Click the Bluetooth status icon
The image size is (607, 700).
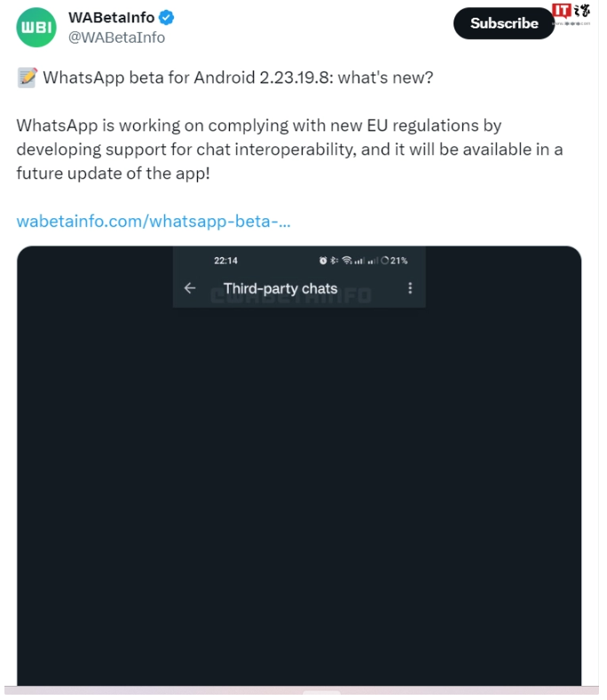334,260
